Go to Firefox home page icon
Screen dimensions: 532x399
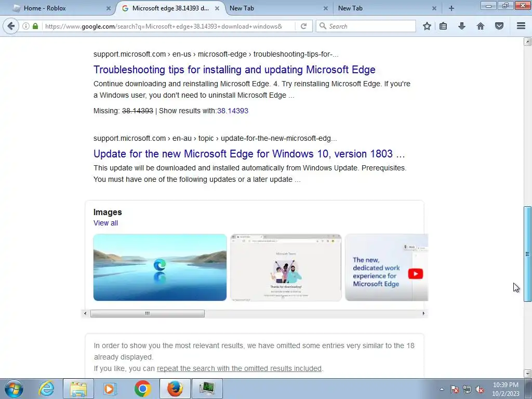click(481, 26)
